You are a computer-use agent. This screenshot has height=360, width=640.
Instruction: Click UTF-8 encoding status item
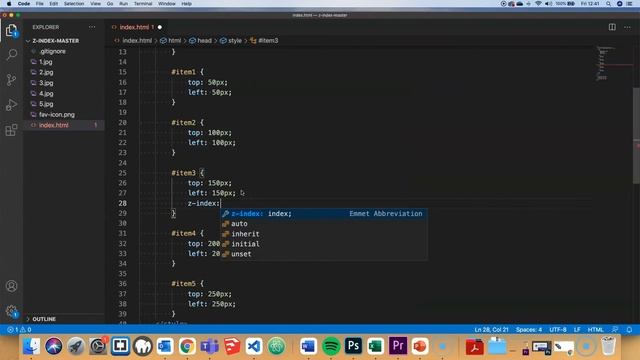558,329
